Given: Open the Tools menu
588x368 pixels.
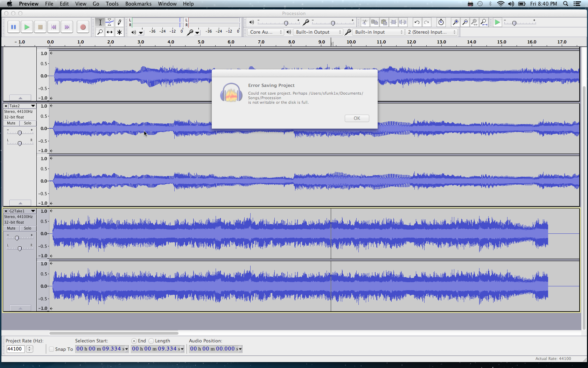Looking at the screenshot, I should [x=112, y=4].
